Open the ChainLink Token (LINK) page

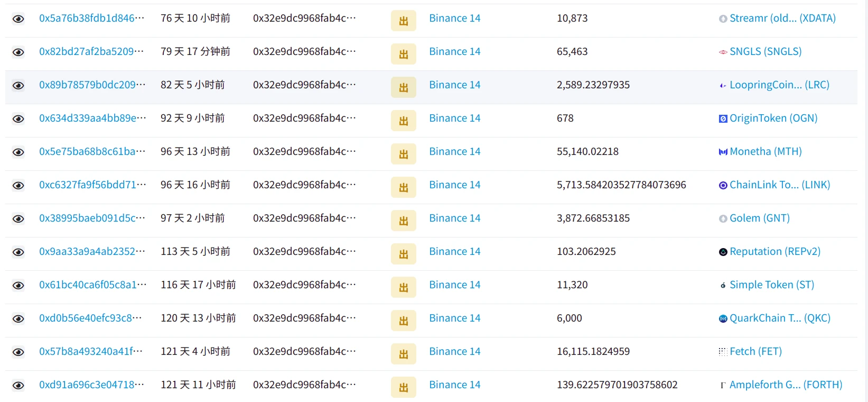[x=779, y=185]
